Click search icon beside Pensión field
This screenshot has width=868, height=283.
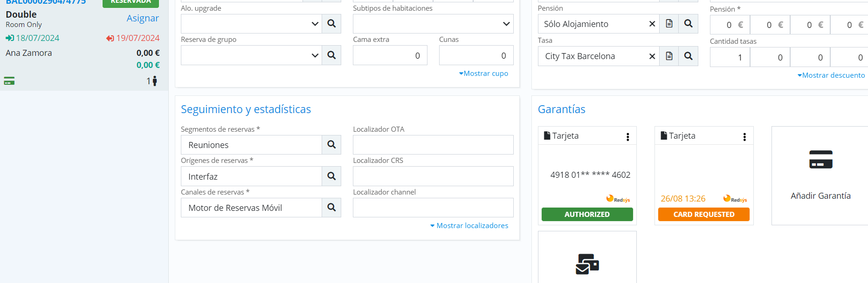click(x=688, y=24)
